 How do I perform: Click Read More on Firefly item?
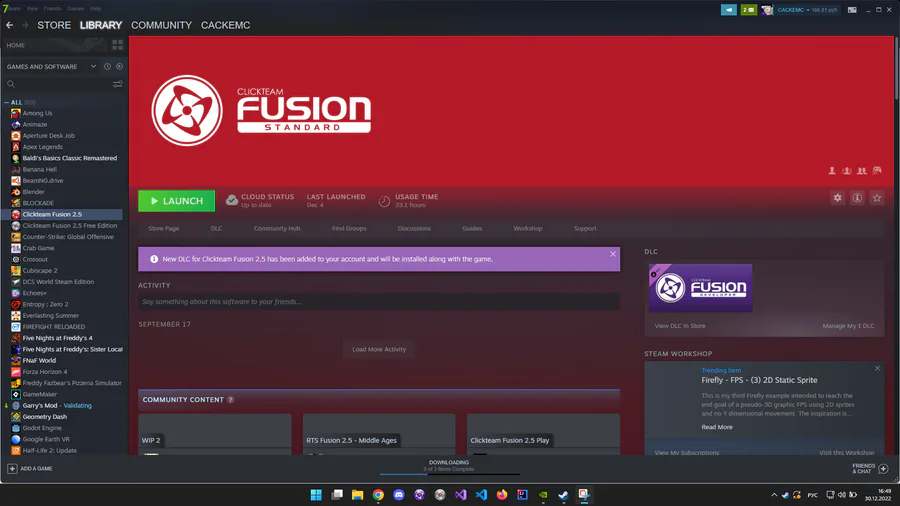pyautogui.click(x=716, y=427)
